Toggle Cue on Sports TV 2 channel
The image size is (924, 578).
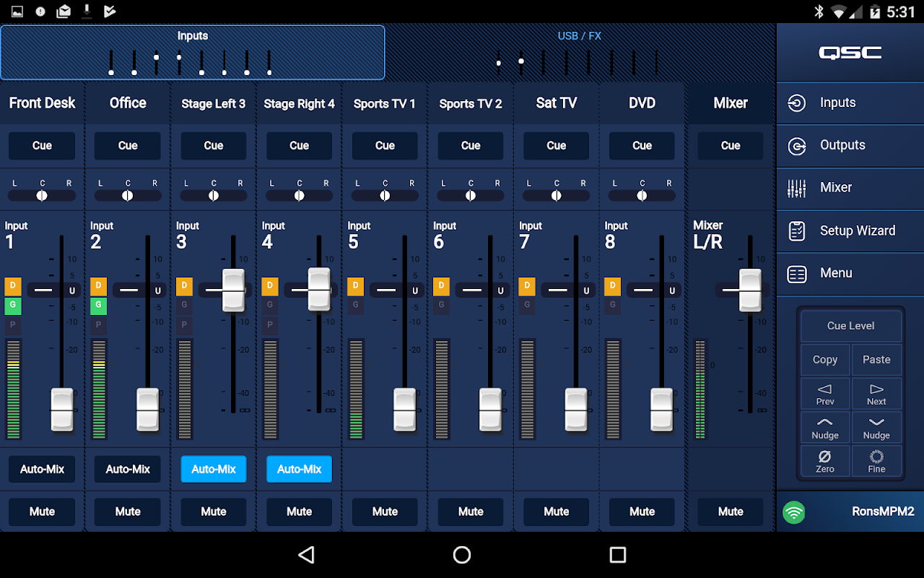(471, 146)
